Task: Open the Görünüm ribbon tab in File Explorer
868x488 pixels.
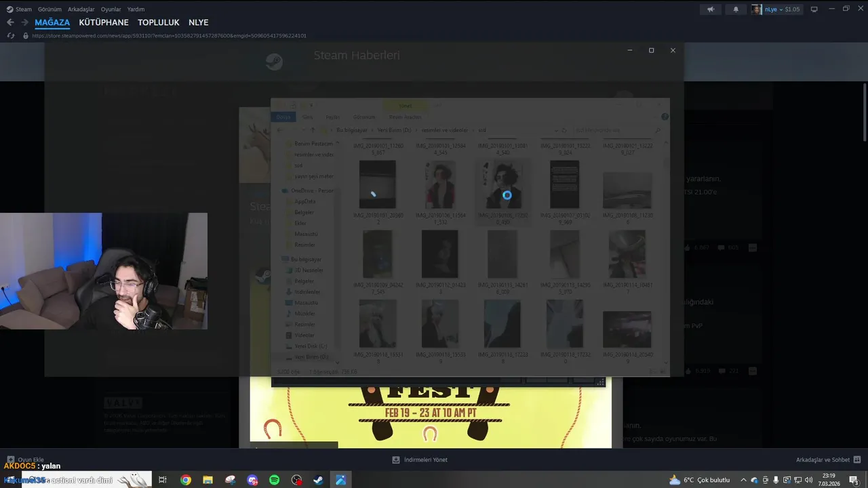Action: point(364,117)
